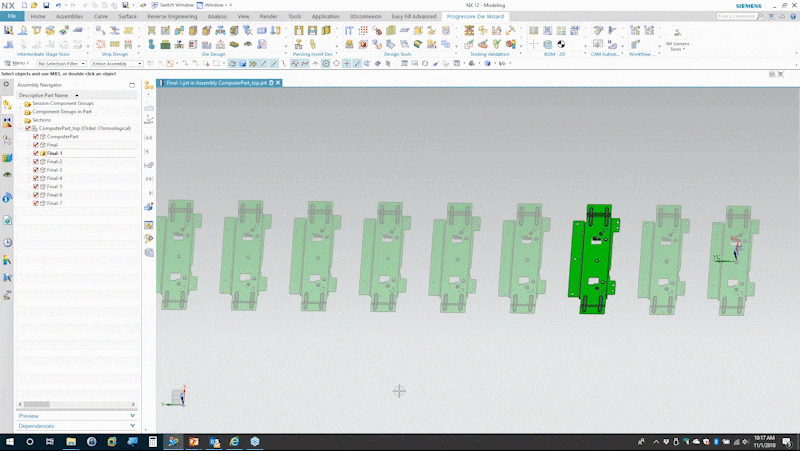Switch to the Reverse Engineering ribbon tab
This screenshot has height=451, width=800.
(172, 16)
